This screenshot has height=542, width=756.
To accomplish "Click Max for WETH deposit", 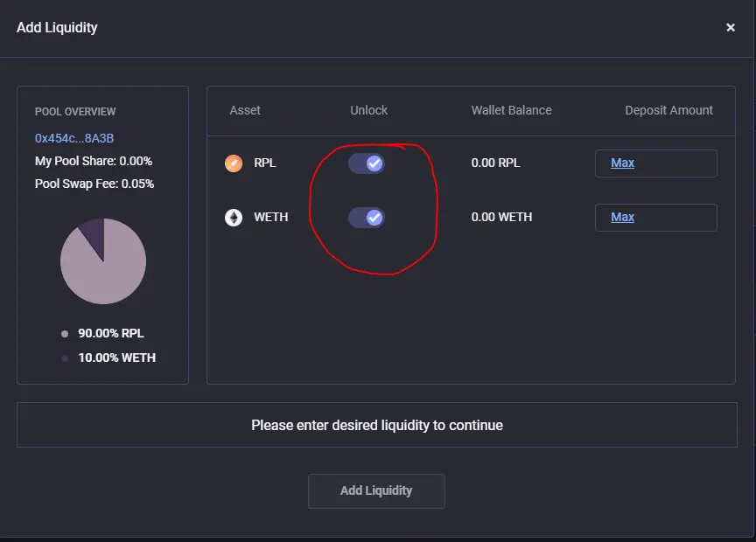I will click(622, 217).
